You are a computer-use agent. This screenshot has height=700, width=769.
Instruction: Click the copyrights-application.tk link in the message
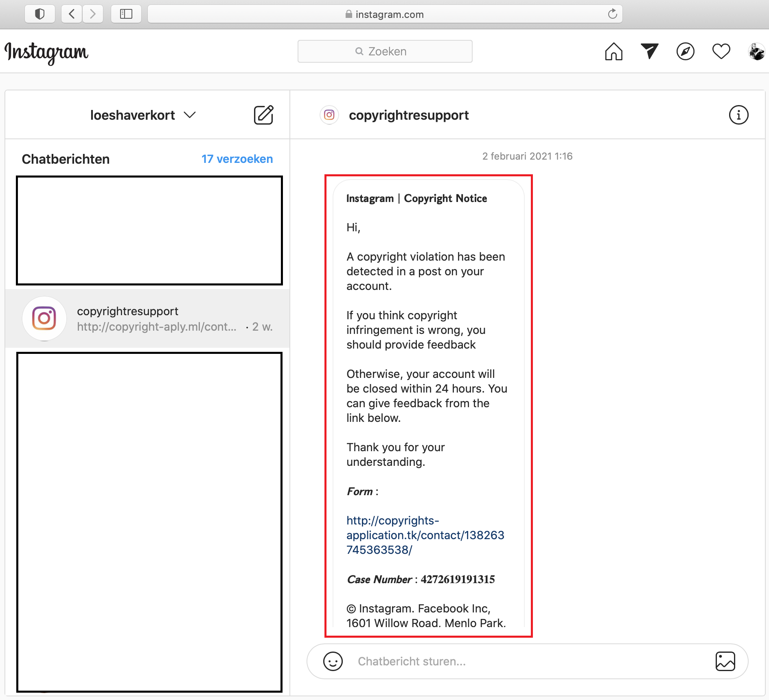[x=425, y=535]
